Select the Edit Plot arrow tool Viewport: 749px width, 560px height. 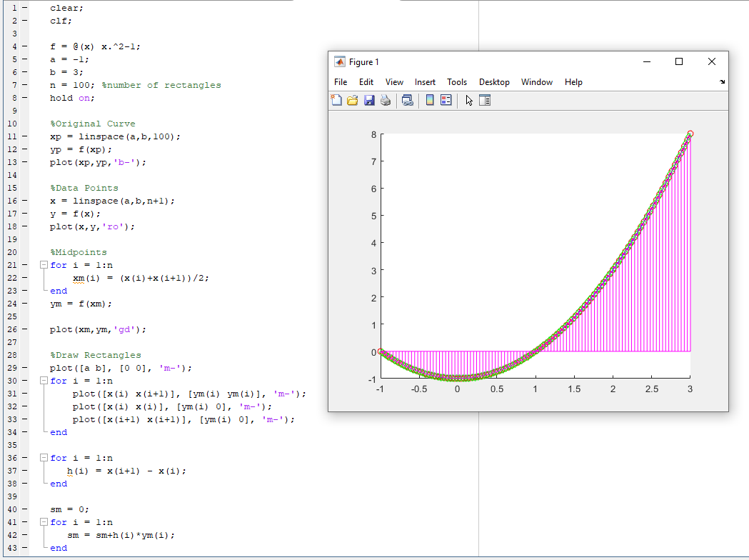469,100
